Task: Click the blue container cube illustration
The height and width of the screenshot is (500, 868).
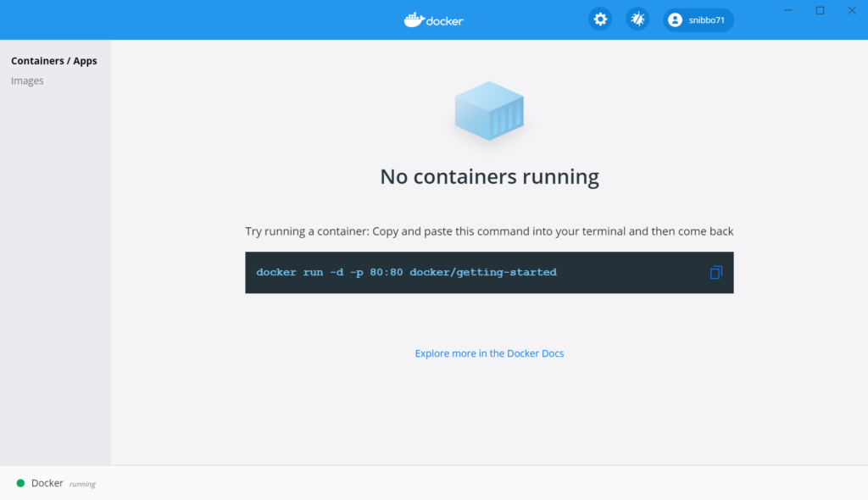Action: [489, 110]
